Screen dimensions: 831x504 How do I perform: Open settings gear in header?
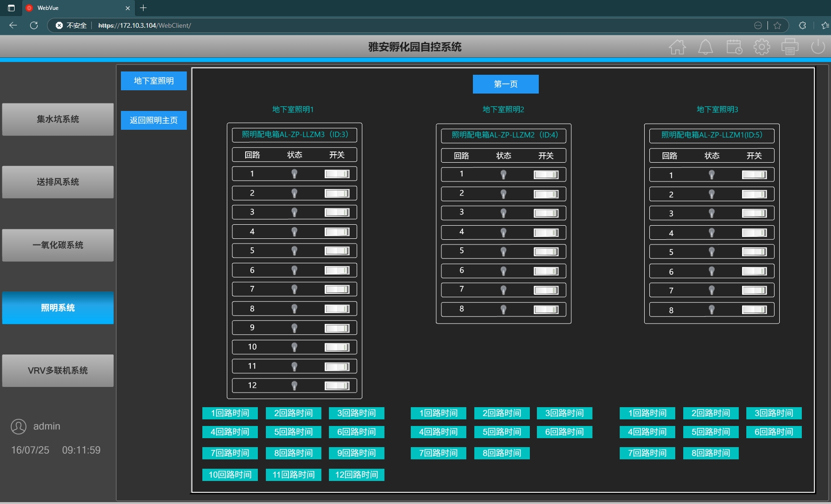click(762, 47)
